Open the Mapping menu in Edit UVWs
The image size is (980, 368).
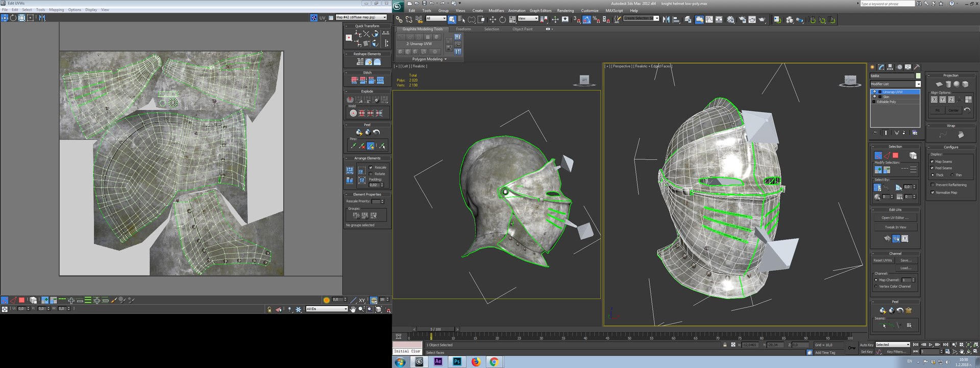click(57, 10)
